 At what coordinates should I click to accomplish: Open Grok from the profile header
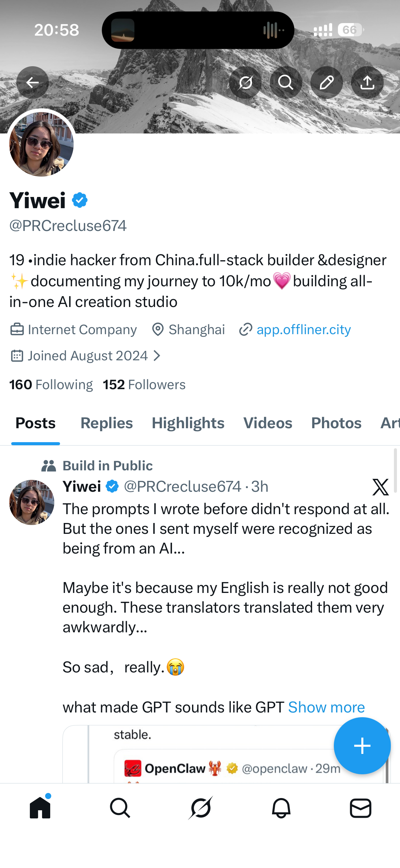click(245, 83)
